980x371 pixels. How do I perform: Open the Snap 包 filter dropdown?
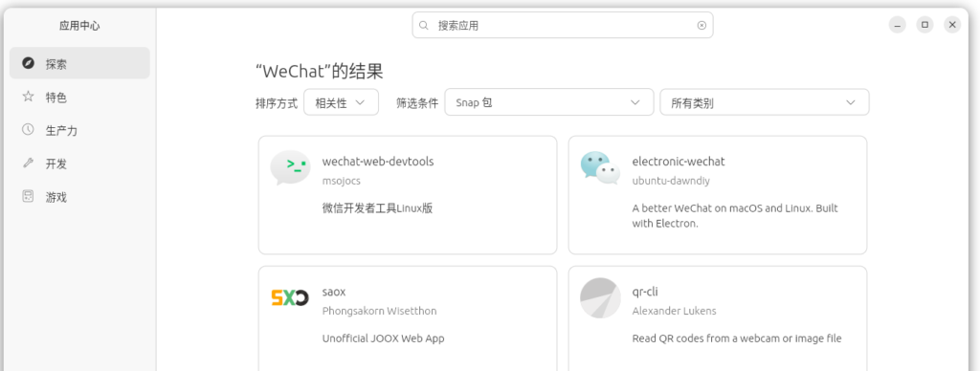tap(548, 102)
